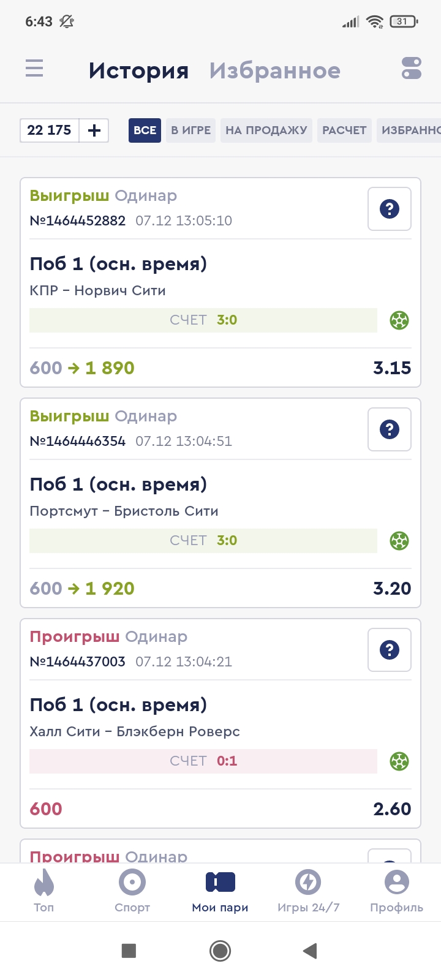Open the Профиль page
This screenshot has height=980, width=441.
point(396,891)
